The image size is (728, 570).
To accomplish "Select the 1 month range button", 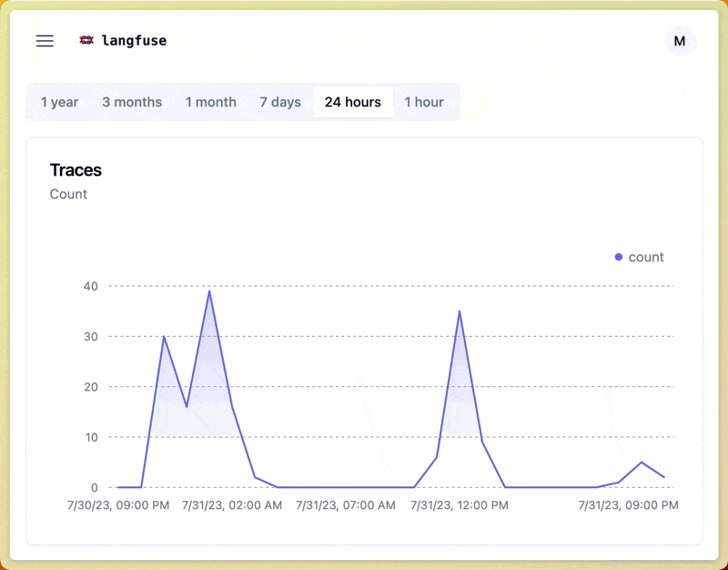I will pyautogui.click(x=210, y=102).
